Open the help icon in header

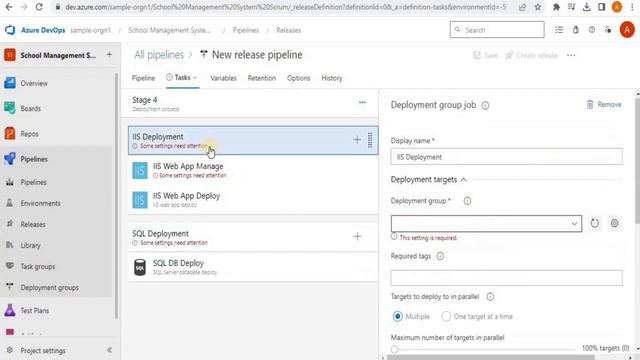[591, 30]
